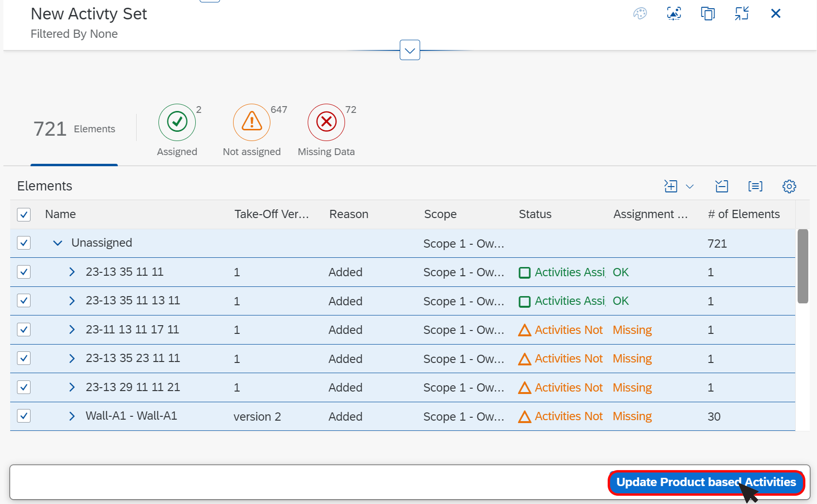817x504 pixels.
Task: Click the vertical table scrollbar thumb
Action: tap(803, 266)
